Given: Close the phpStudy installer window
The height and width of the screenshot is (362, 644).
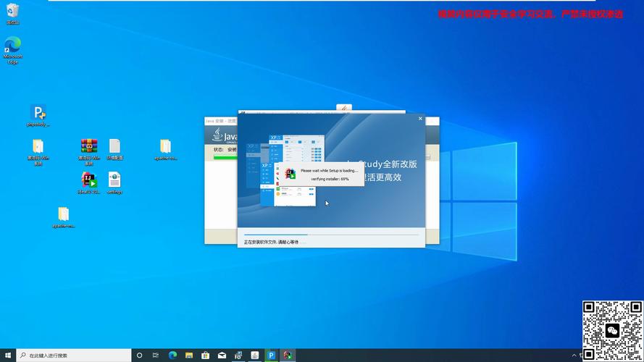Looking at the screenshot, I should tap(420, 119).
